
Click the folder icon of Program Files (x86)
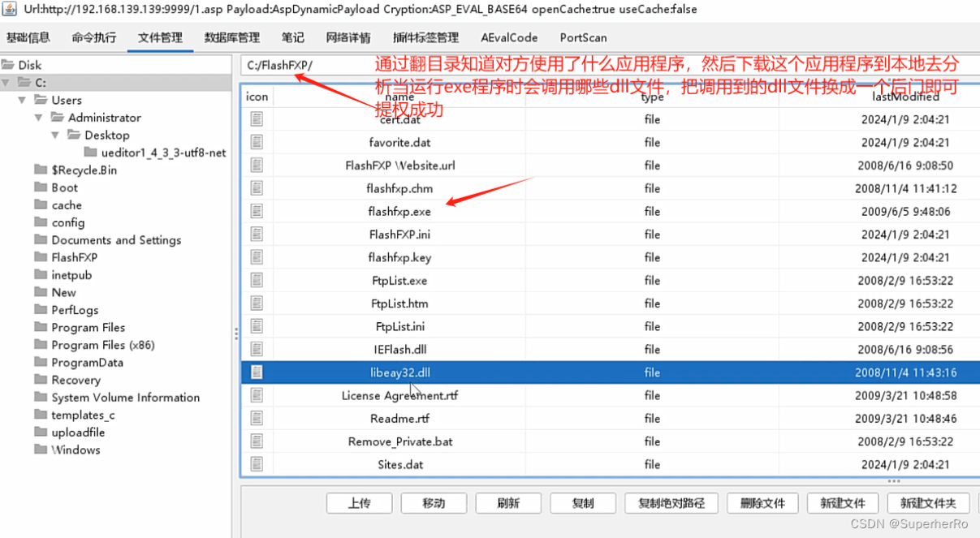[x=41, y=345]
